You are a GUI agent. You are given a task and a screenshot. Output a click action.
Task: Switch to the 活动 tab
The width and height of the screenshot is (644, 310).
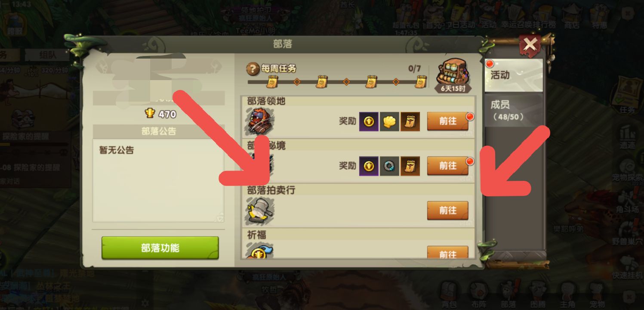tap(514, 75)
